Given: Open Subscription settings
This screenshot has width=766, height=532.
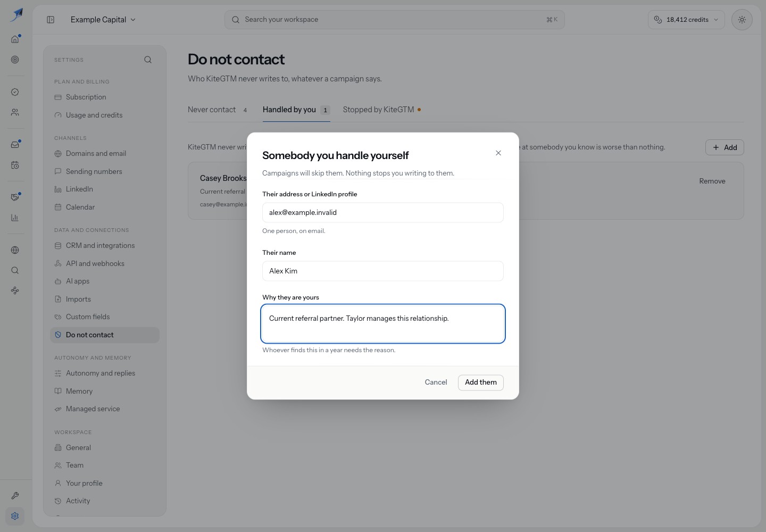Looking at the screenshot, I should coord(105,97).
